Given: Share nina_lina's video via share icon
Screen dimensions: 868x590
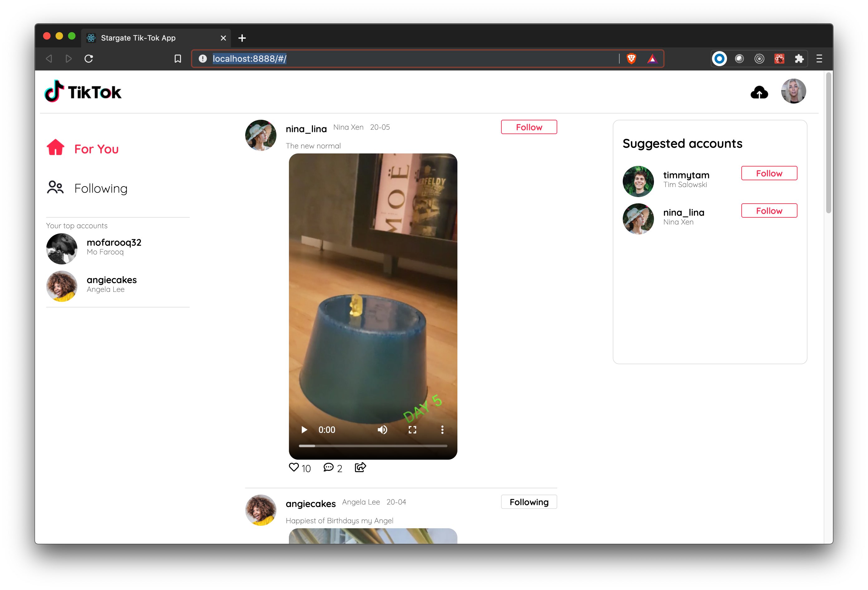Looking at the screenshot, I should (x=360, y=467).
